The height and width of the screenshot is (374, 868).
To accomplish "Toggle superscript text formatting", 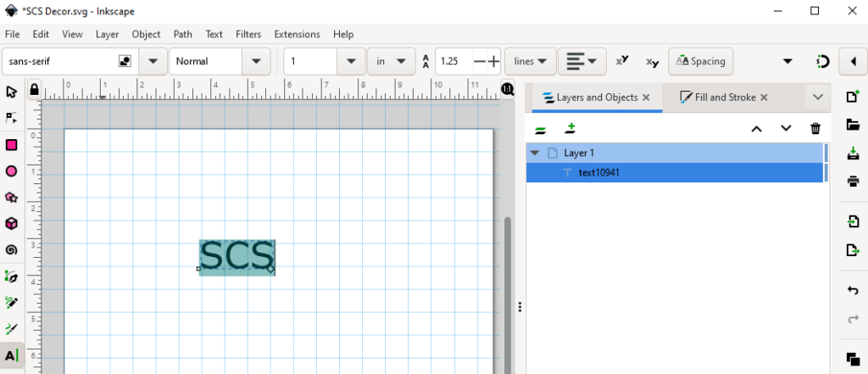I will 621,61.
